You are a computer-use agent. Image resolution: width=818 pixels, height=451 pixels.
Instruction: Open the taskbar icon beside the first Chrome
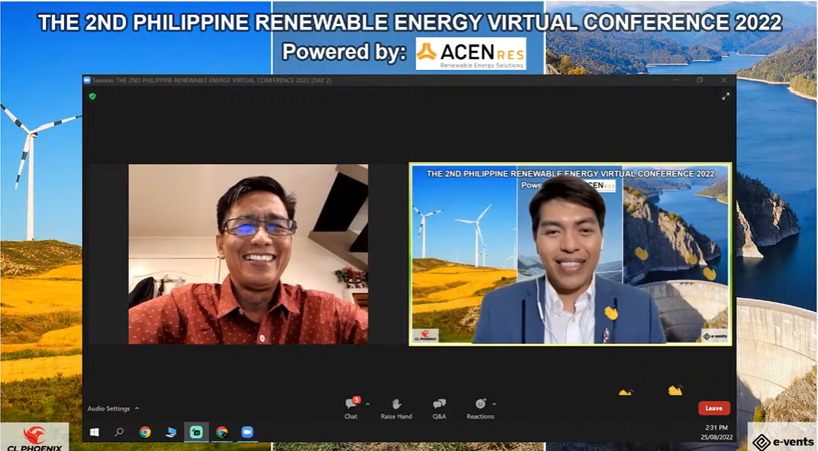[x=171, y=432]
